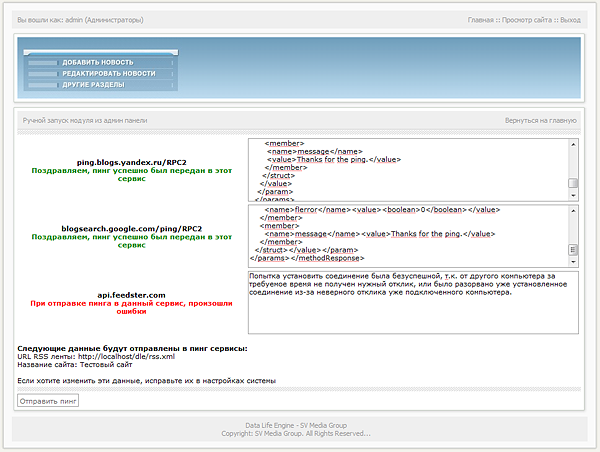Click the Вы вошли как: admin text
Image resolution: width=600 pixels, height=452 pixels.
pyautogui.click(x=80, y=20)
